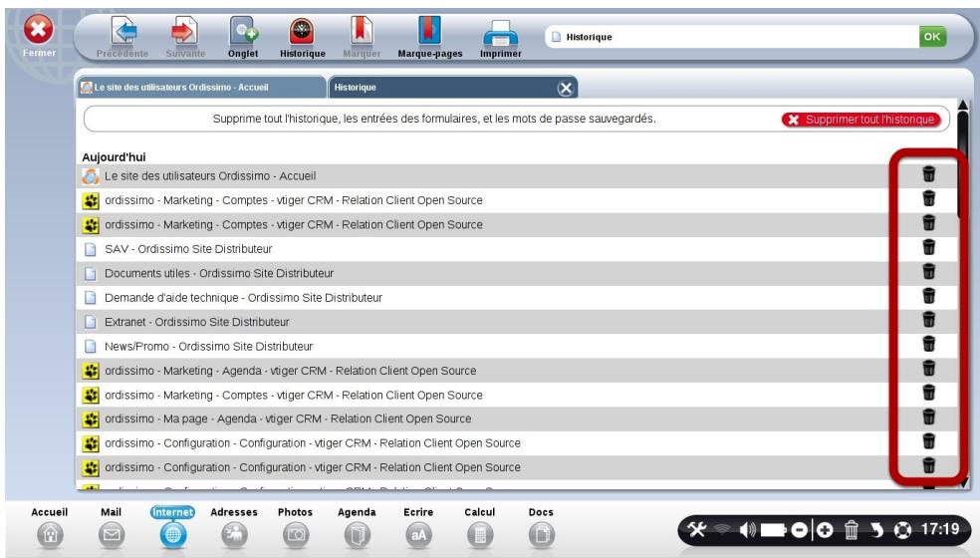This screenshot has height=558, width=980.
Task: Trash the Le site des utilisateurs history entry
Action: point(929,174)
